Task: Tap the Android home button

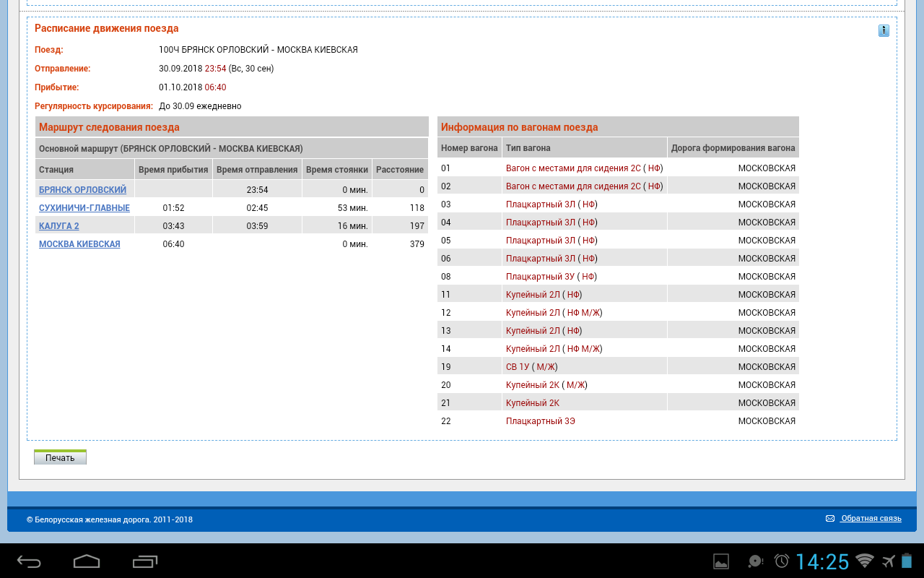Action: coord(87,561)
